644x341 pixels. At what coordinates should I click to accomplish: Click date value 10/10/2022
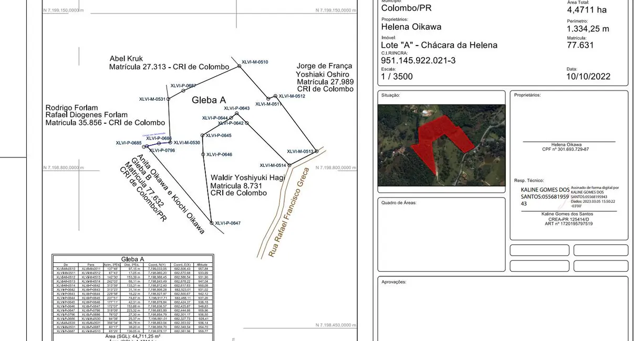588,77
